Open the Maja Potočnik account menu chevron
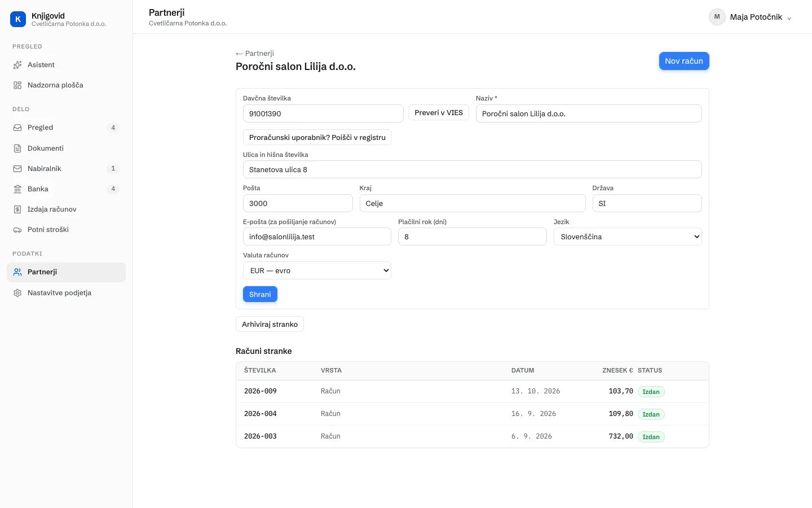 (789, 18)
